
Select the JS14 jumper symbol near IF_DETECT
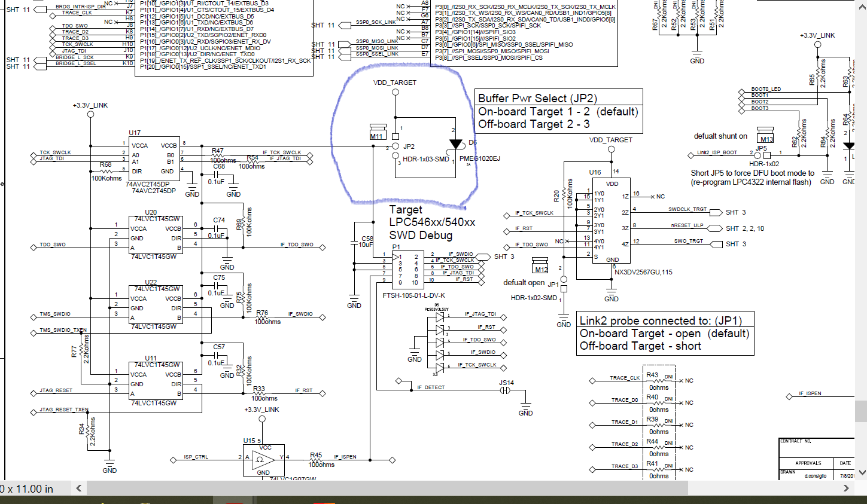click(504, 390)
